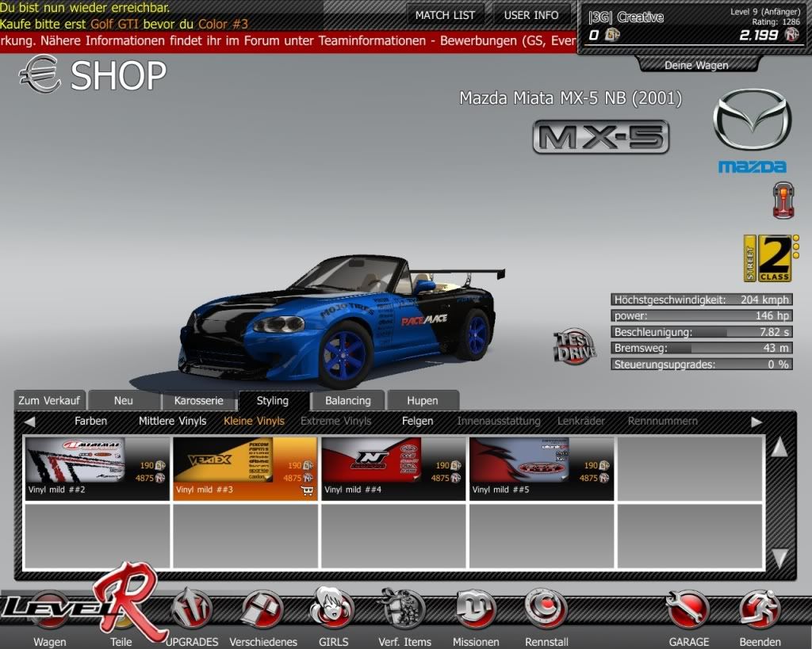The image size is (812, 649).
Task: Switch to the Balancing tab
Action: (347, 401)
